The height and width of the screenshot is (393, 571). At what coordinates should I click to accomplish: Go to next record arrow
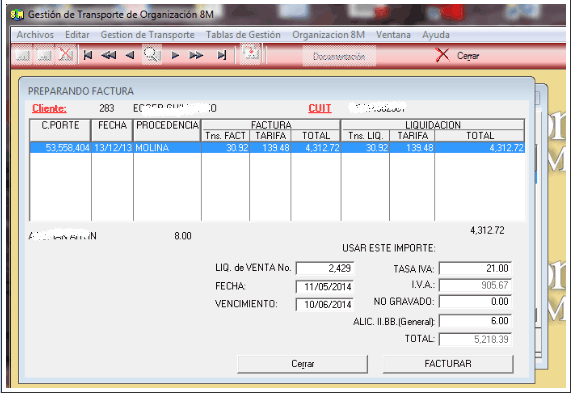coord(175,55)
